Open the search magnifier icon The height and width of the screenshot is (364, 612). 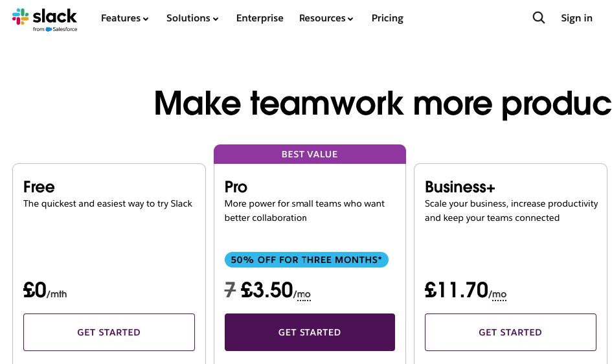(x=539, y=18)
